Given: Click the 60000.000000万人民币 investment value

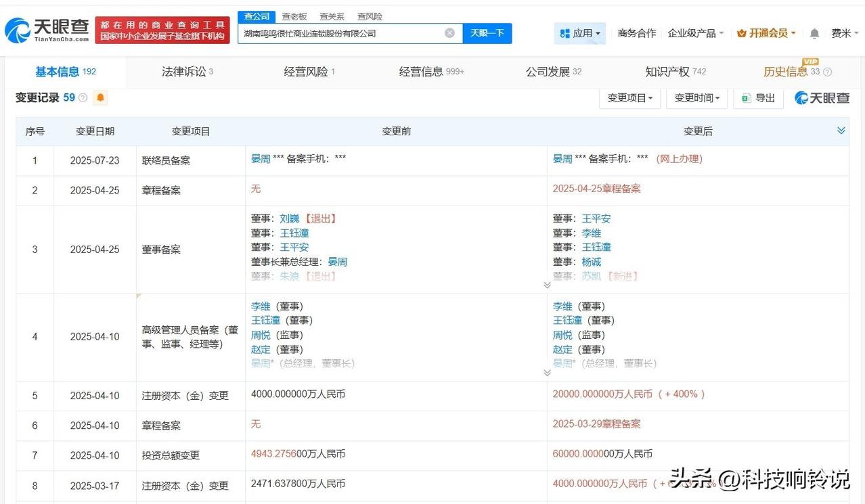Looking at the screenshot, I should [602, 454].
